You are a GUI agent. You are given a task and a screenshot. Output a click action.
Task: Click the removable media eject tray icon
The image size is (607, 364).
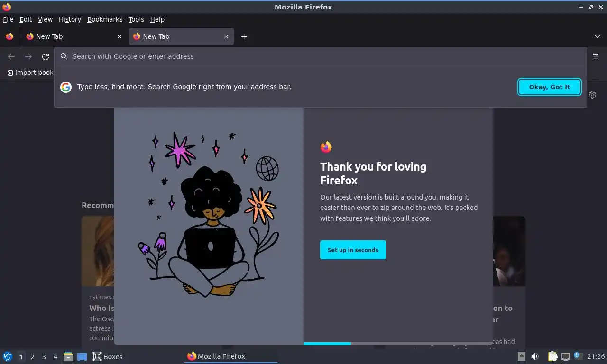521,356
